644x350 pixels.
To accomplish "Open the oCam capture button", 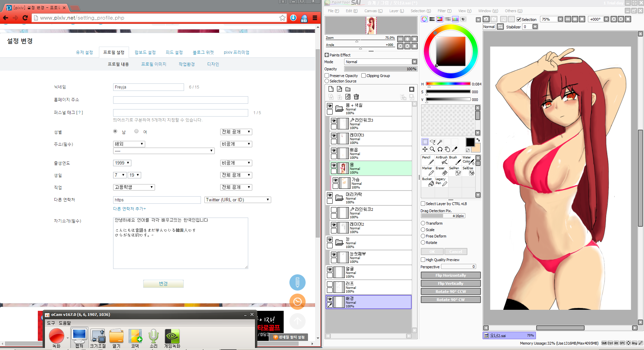I will point(79,338).
